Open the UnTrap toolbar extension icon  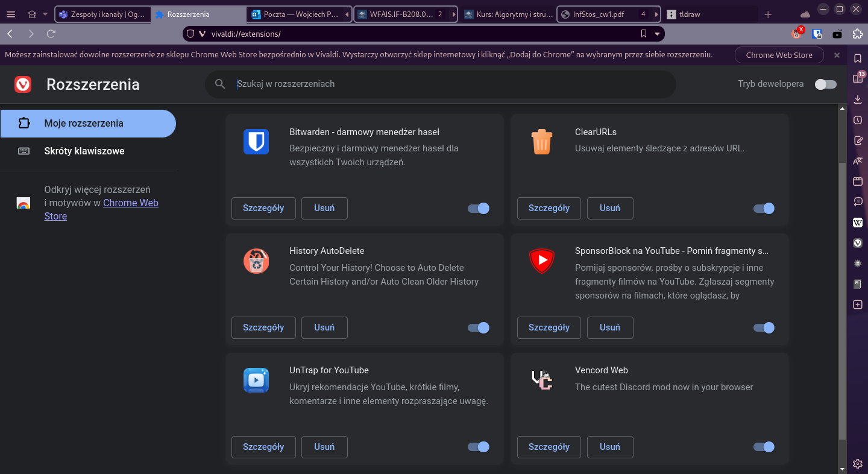(x=837, y=34)
